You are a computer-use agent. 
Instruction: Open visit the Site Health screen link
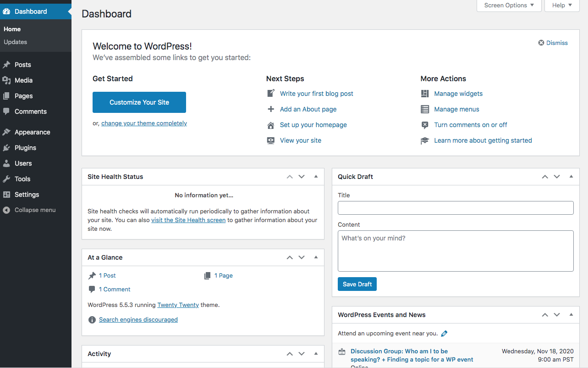188,220
